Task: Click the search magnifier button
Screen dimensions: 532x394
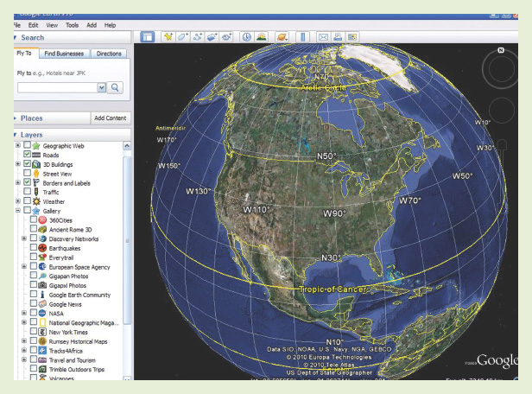Action: pos(115,87)
